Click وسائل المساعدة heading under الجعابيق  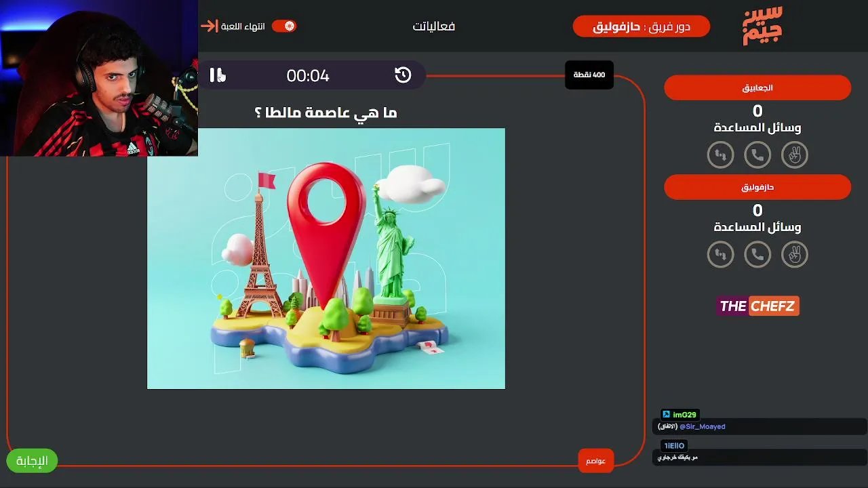click(x=757, y=127)
